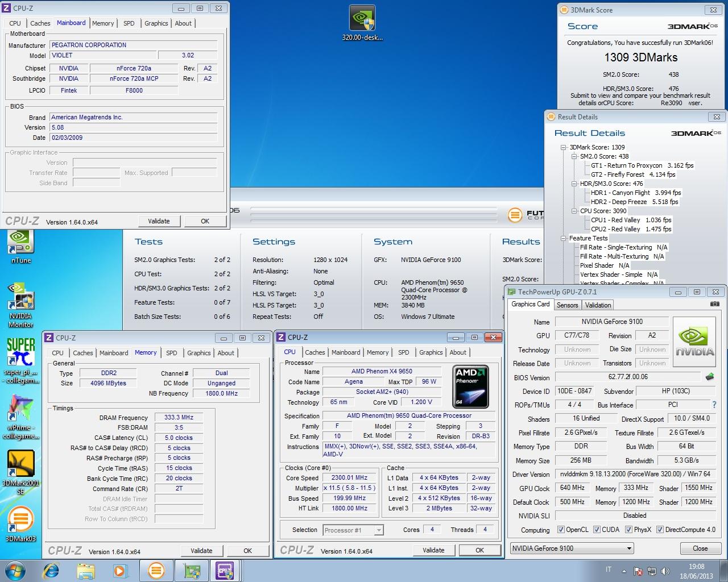This screenshot has width=728, height=582.
Task: Switch to the 3DMark06 taskbar button
Action: (x=156, y=571)
